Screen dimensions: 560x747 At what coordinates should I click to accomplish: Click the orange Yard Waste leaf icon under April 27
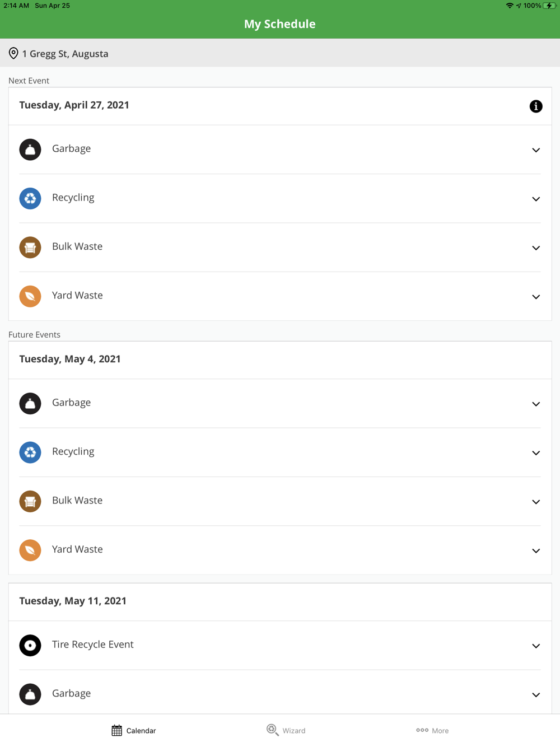(x=30, y=296)
